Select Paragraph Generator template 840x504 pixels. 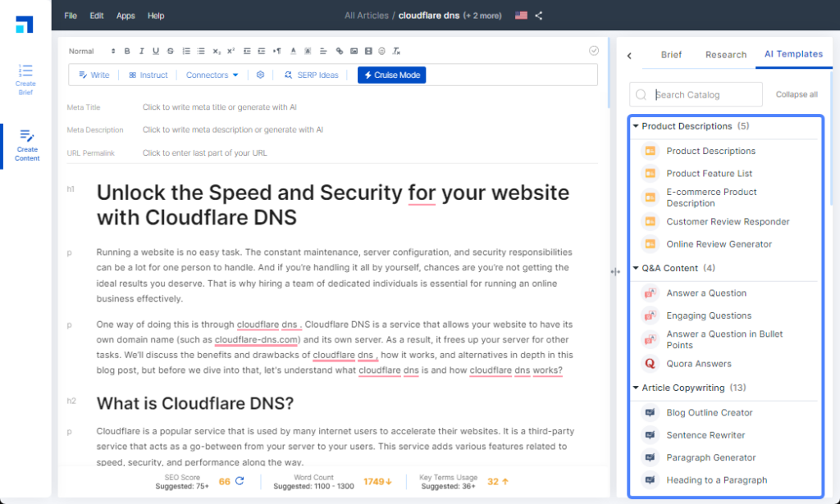click(x=711, y=457)
